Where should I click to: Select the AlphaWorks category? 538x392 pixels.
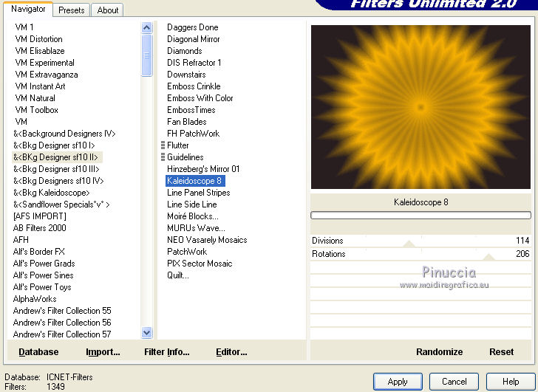(35, 299)
